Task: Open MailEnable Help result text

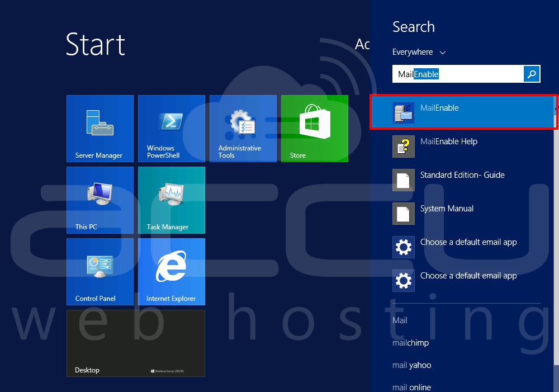Action: point(448,141)
